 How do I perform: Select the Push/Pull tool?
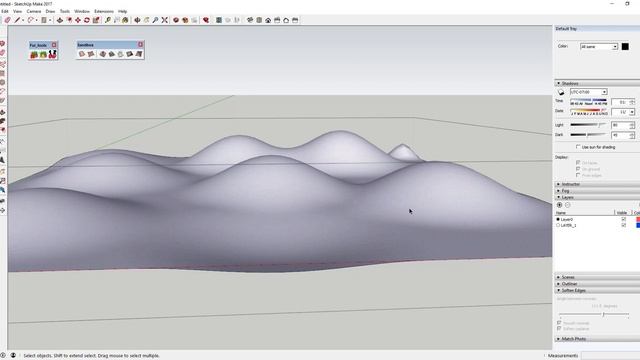(x=60, y=20)
